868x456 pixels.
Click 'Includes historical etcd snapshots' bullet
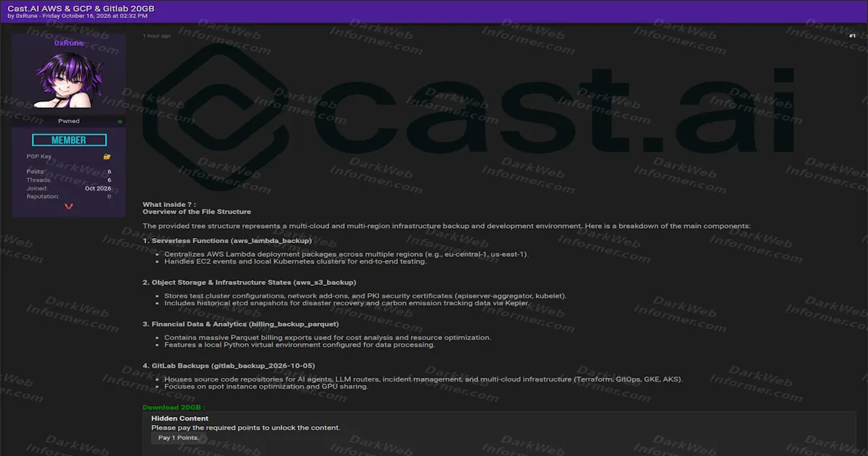coord(346,303)
